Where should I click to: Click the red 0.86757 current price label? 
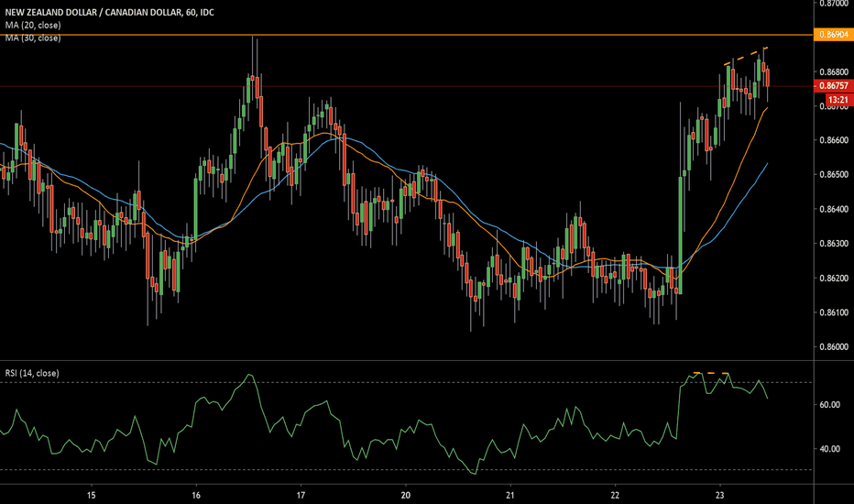(x=832, y=85)
